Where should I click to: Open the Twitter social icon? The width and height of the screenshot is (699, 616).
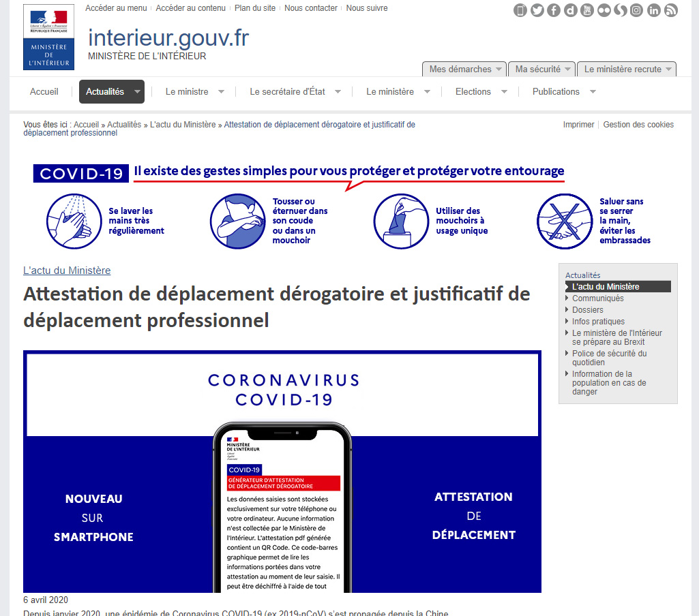tap(537, 10)
